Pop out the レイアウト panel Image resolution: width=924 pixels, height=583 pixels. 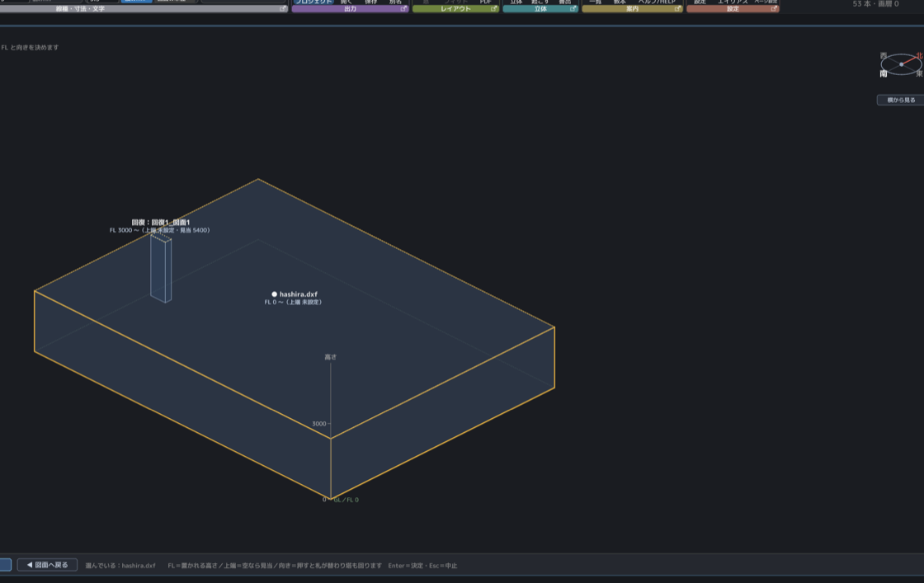coord(494,9)
